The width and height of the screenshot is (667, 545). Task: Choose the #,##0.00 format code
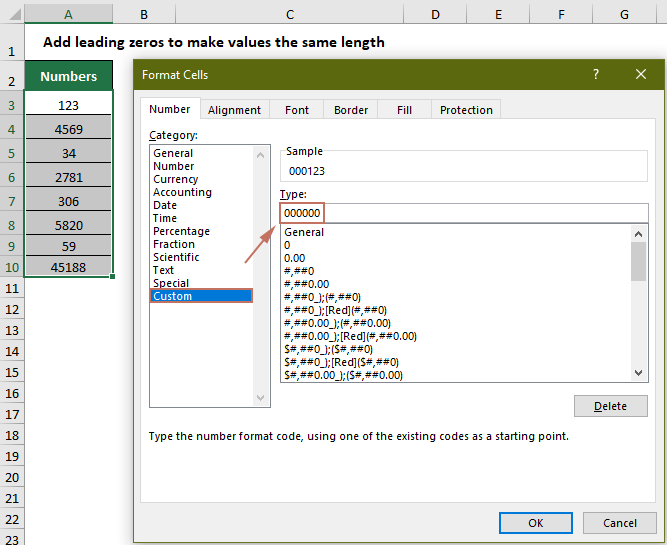pyautogui.click(x=306, y=284)
